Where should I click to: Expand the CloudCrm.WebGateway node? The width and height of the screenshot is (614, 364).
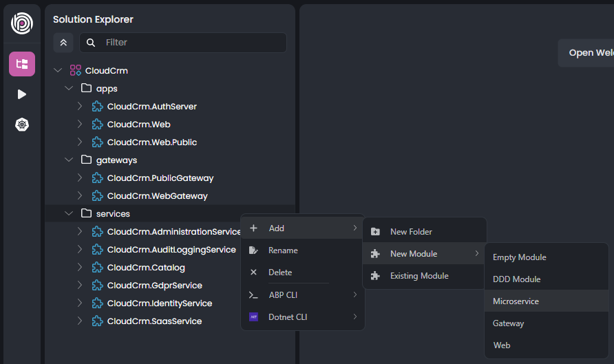point(80,195)
